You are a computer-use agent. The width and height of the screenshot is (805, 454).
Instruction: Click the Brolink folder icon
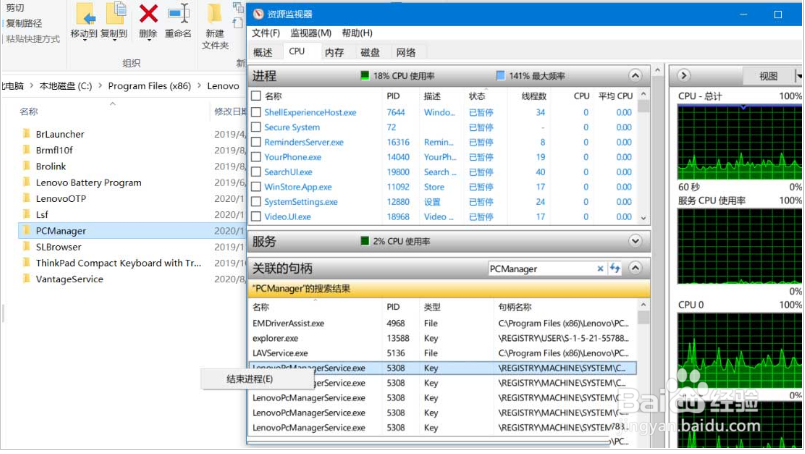tap(27, 166)
